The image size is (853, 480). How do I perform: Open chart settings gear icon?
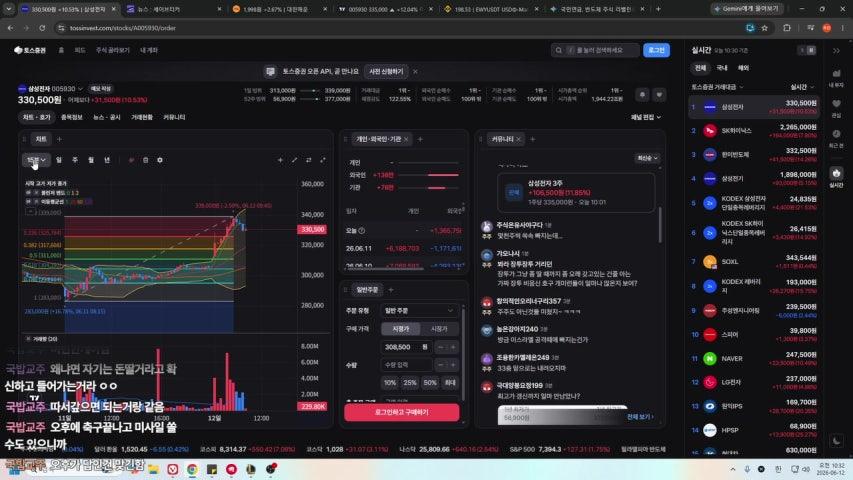(160, 160)
